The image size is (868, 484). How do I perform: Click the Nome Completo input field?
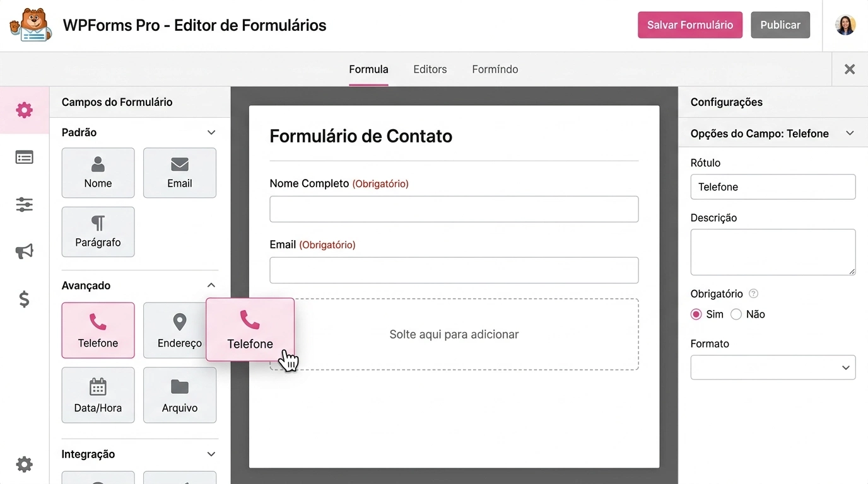tap(454, 209)
